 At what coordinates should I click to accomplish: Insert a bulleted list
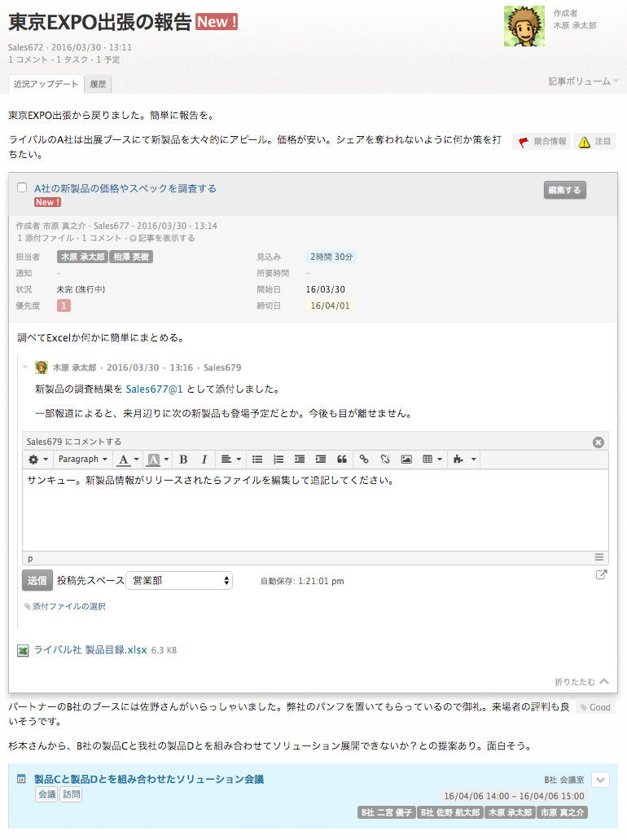point(257,460)
